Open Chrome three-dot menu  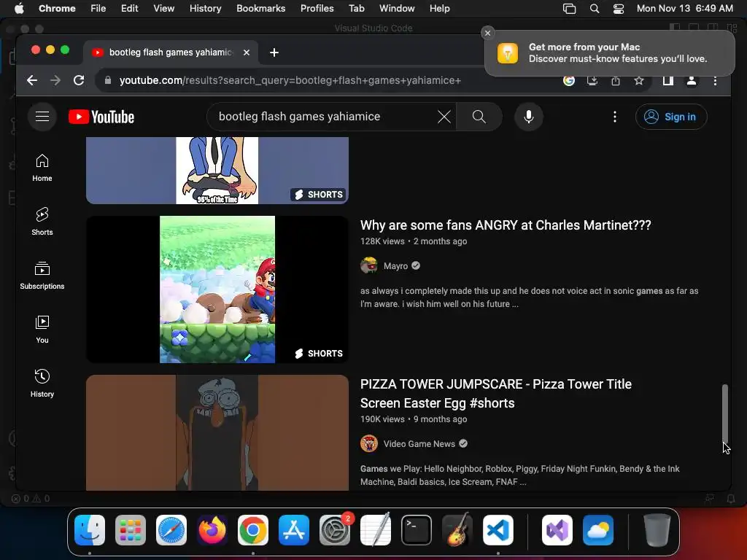click(715, 80)
